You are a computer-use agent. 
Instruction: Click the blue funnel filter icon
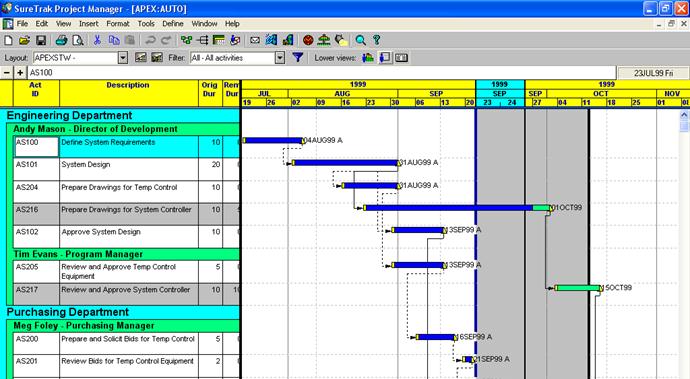pyautogui.click(x=298, y=57)
